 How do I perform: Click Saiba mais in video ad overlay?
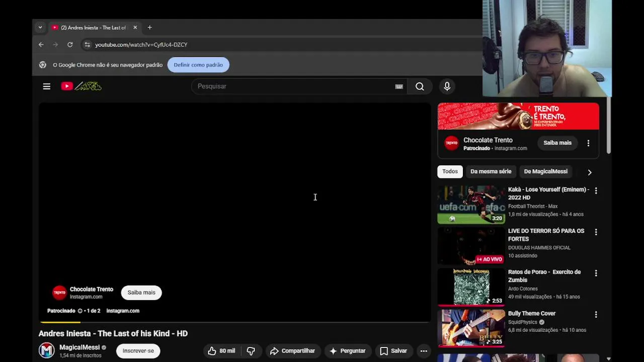[x=141, y=293]
